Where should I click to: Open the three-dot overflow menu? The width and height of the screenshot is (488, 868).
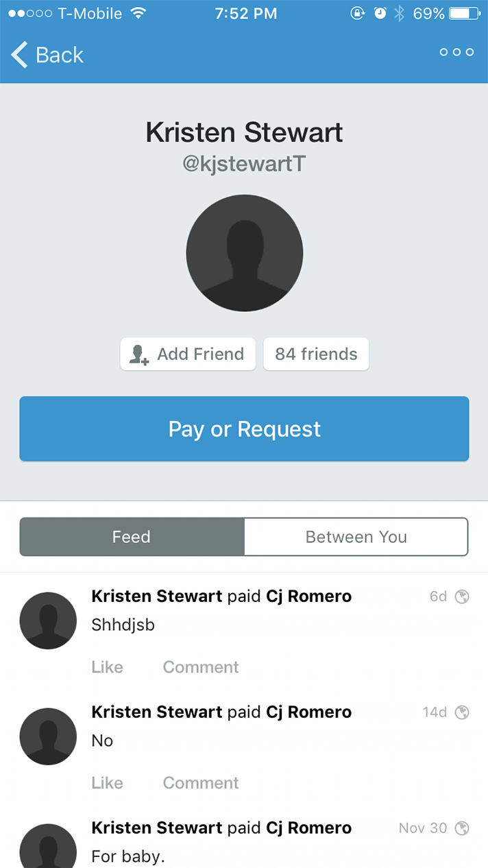tap(456, 51)
